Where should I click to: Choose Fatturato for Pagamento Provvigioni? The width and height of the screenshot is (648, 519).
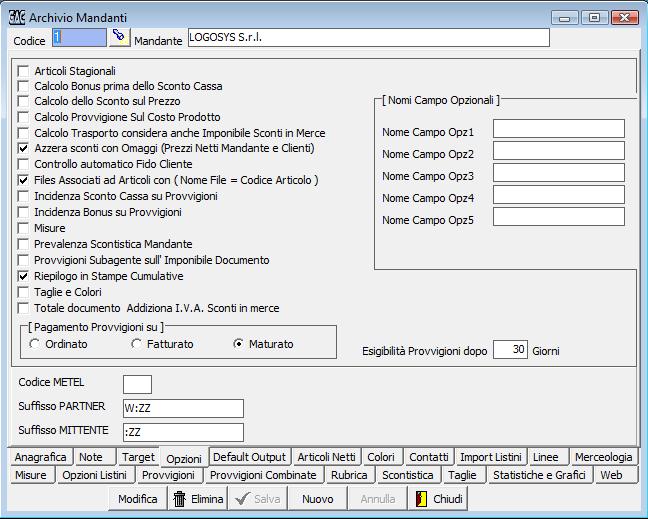point(137,344)
